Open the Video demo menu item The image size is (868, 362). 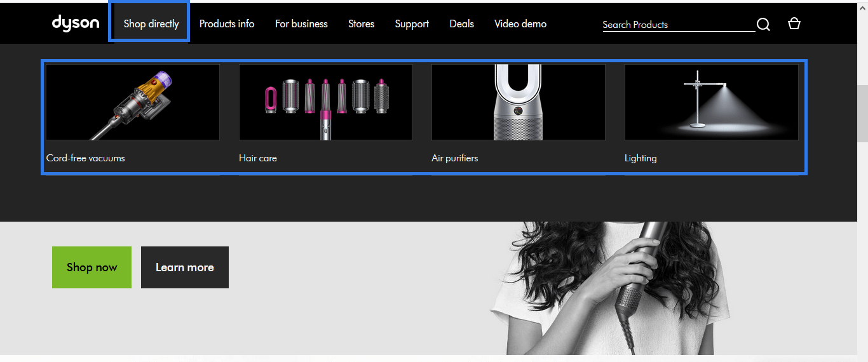point(520,23)
